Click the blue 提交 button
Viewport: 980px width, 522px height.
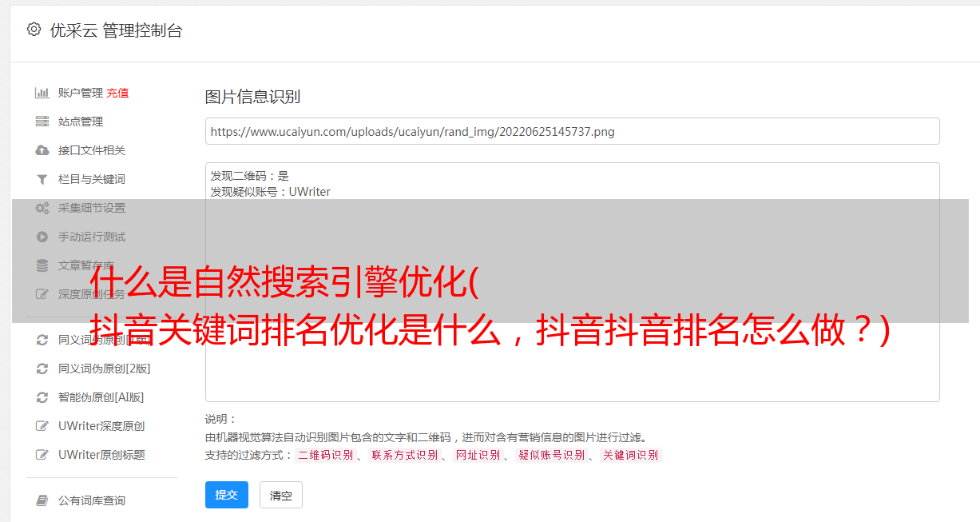coord(227,495)
